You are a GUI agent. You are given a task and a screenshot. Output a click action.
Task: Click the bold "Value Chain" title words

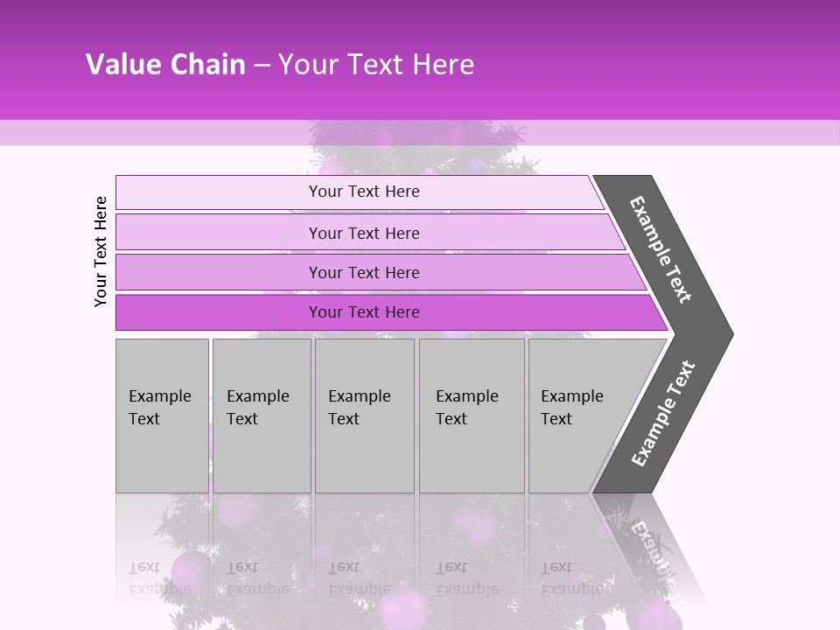coord(165,65)
